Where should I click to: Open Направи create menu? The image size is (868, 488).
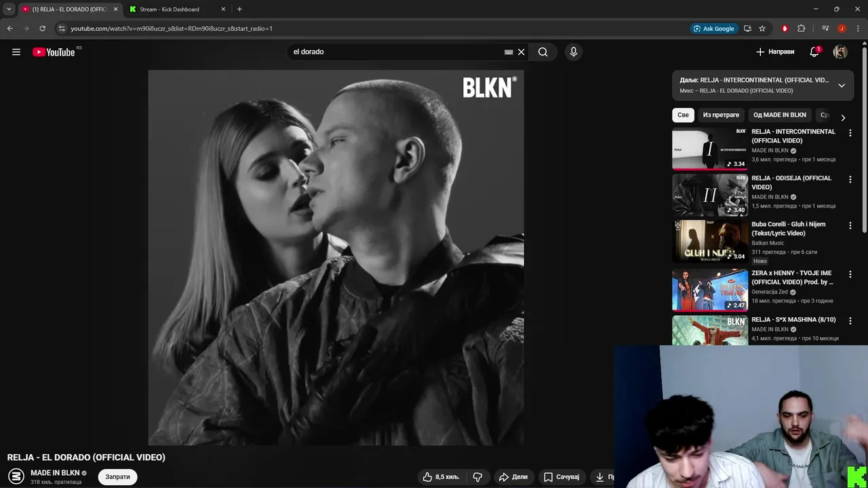(x=775, y=52)
